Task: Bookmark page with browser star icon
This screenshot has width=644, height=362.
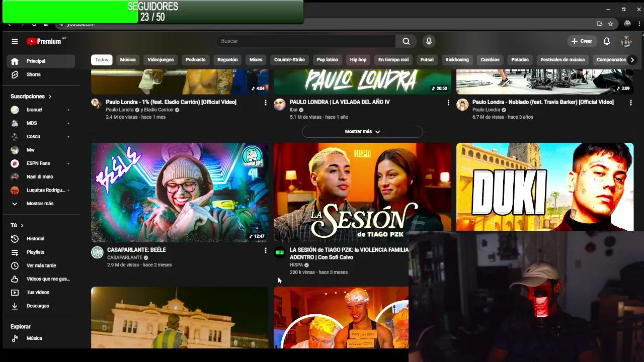Action: point(610,24)
